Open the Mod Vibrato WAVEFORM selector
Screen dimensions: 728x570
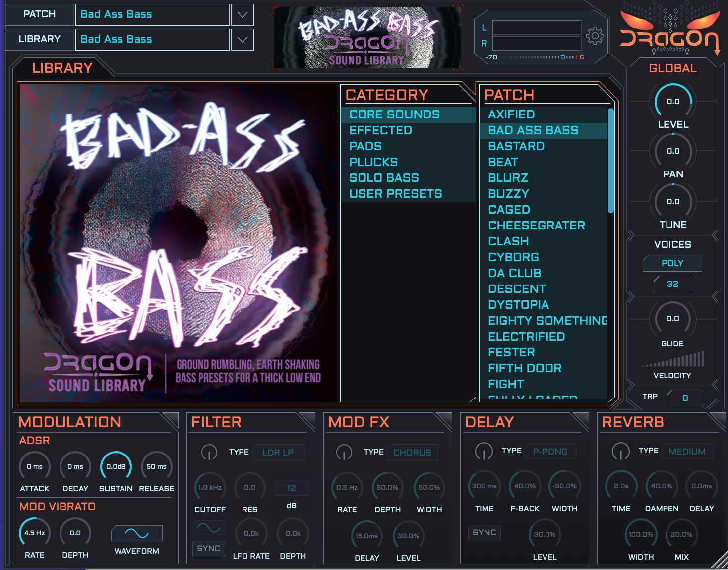click(x=137, y=533)
